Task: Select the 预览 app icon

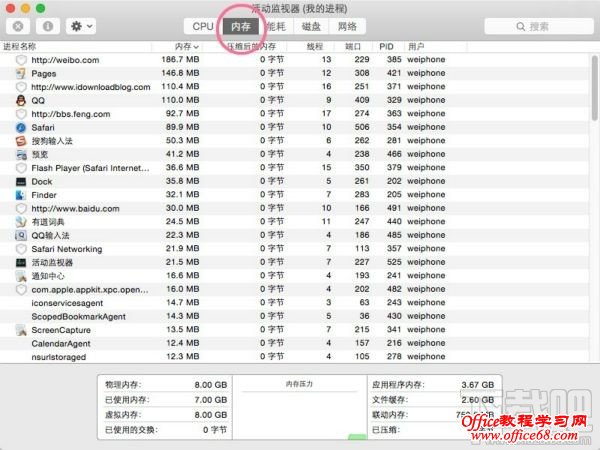Action: [x=21, y=154]
